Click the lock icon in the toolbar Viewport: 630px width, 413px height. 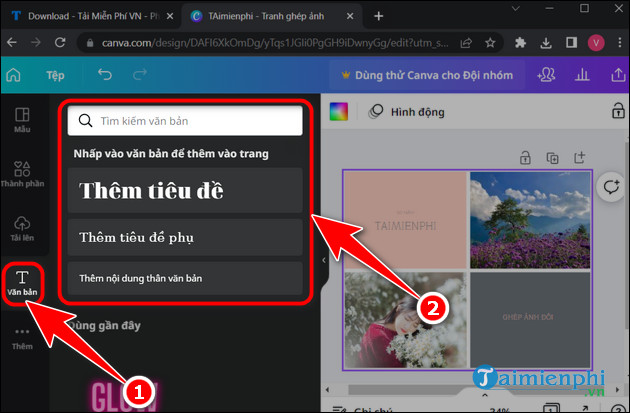coord(618,111)
